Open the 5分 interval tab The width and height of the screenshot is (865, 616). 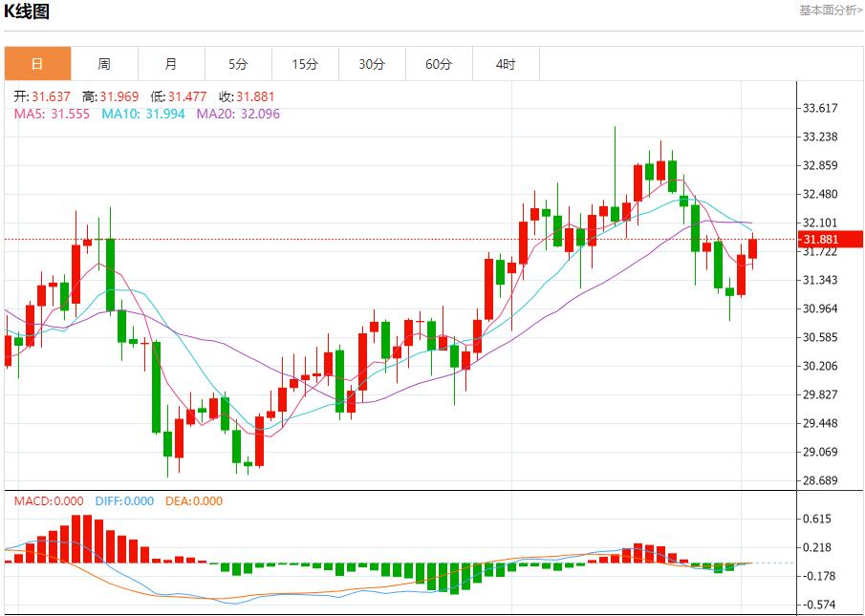[238, 64]
